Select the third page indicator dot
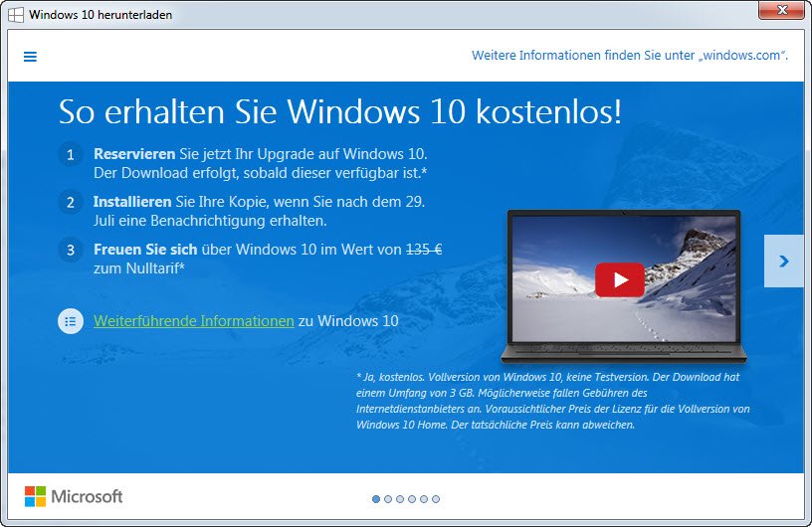The image size is (812, 527). pos(400,499)
